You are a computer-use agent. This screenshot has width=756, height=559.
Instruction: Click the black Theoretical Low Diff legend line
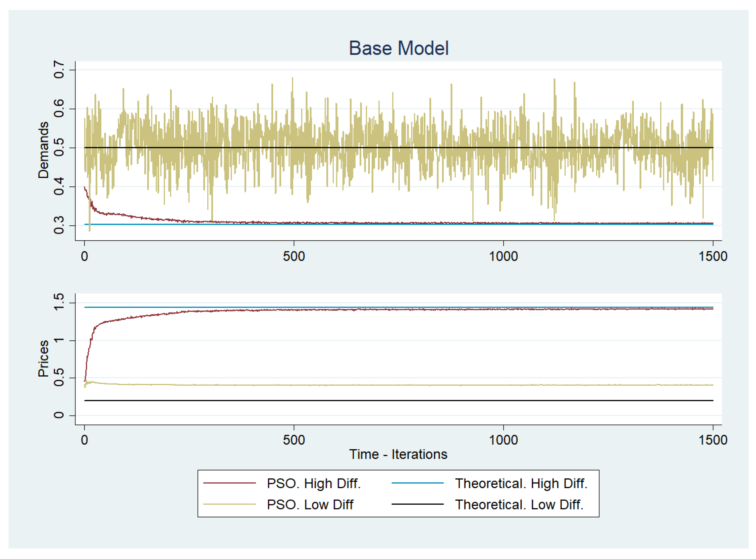point(417,504)
